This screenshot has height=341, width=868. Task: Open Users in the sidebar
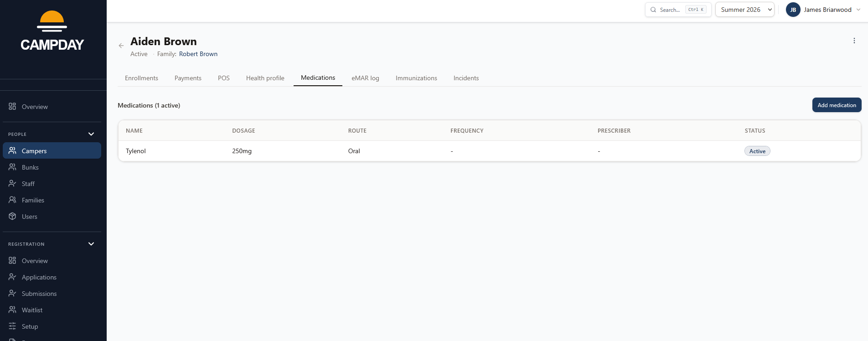[x=52, y=216]
